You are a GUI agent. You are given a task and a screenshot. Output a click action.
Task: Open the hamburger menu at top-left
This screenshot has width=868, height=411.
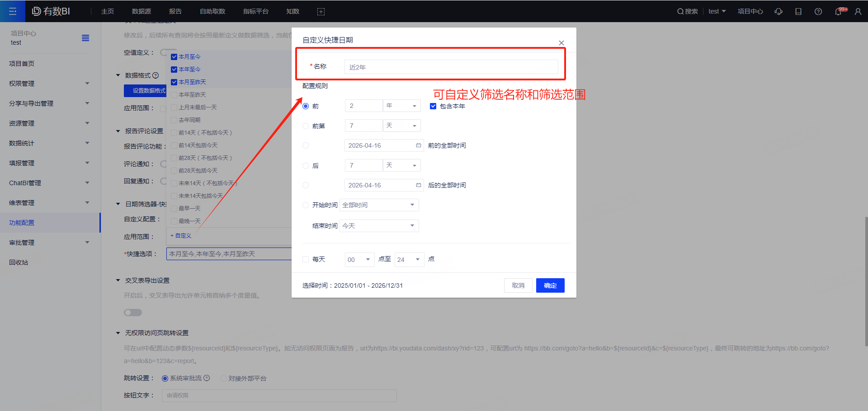click(x=13, y=11)
